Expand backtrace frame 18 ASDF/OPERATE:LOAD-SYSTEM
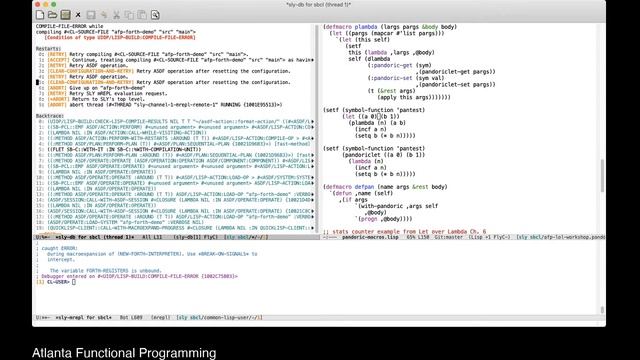This screenshot has width=640, height=360. pyautogui.click(x=121, y=222)
